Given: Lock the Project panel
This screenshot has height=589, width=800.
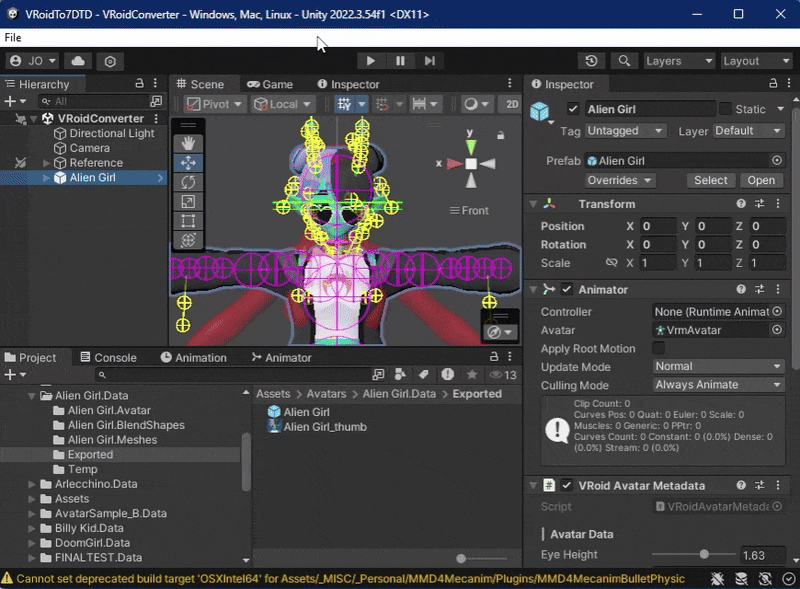Looking at the screenshot, I should (x=494, y=357).
